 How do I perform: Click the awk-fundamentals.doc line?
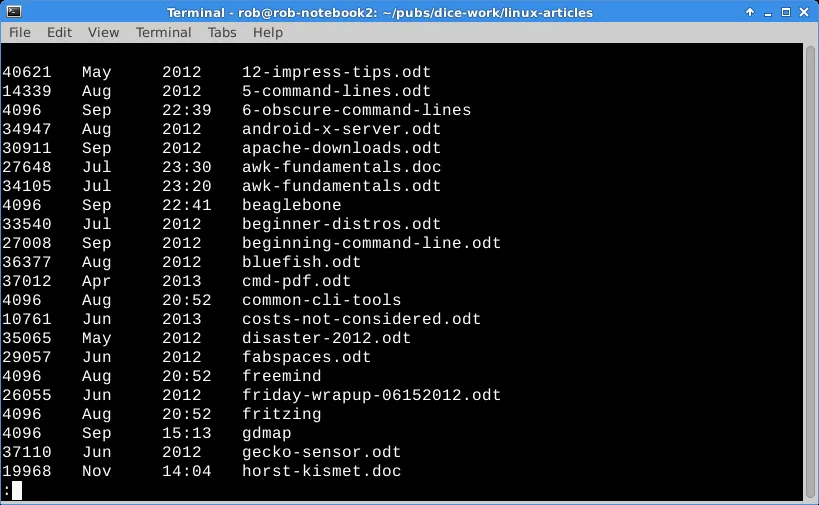point(221,167)
